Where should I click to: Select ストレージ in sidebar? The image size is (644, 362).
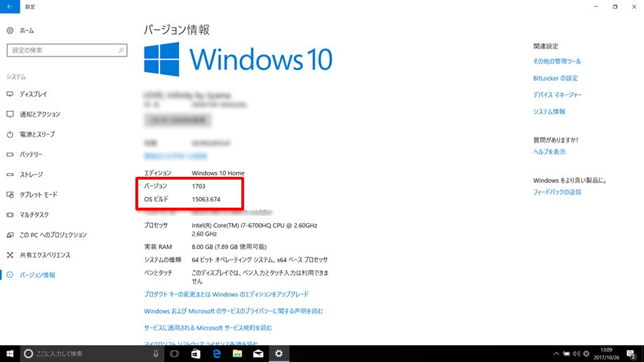point(31,175)
